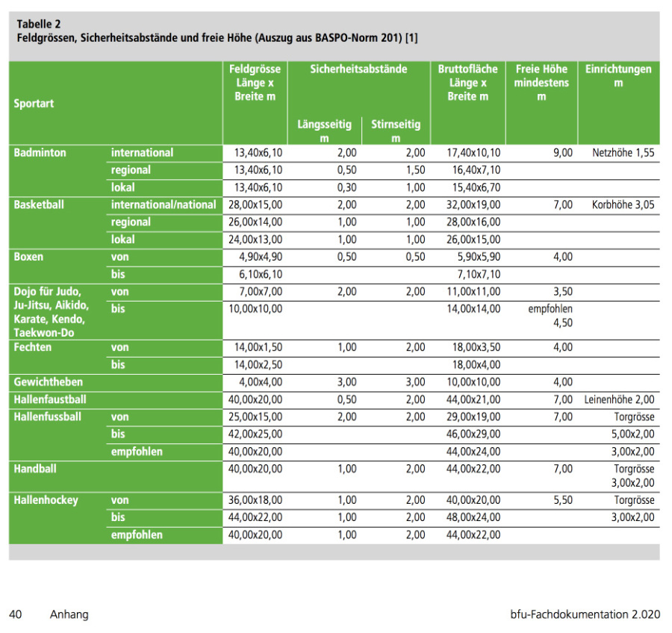Open the [1] reference citation in the caption
The width and height of the screenshot is (672, 633).
pyautogui.click(x=411, y=37)
